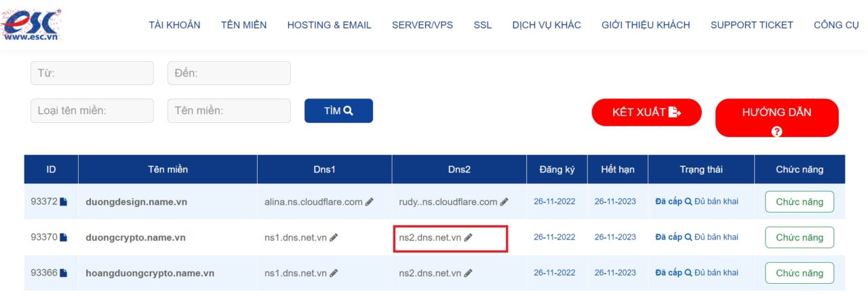Click magnifier icon in duongcrypto.name.vn status
Image resolution: width=868 pixels, height=296 pixels.
point(688,237)
